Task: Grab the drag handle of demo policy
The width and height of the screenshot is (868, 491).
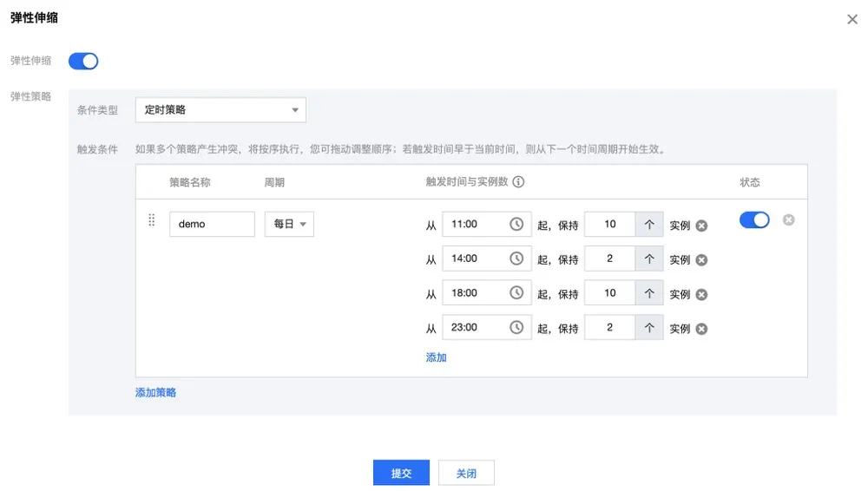Action: point(152,220)
